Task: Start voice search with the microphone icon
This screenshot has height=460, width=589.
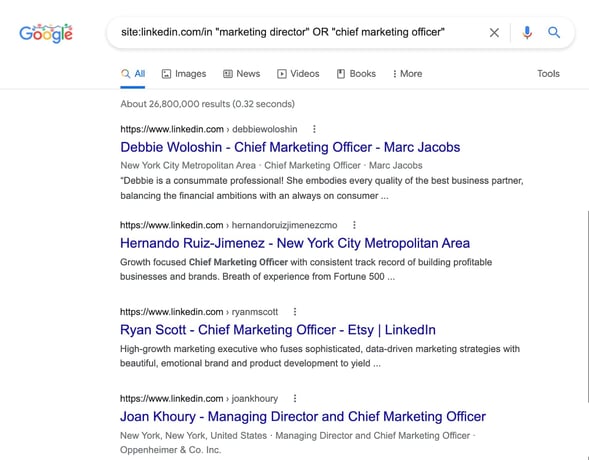Action: tap(527, 33)
